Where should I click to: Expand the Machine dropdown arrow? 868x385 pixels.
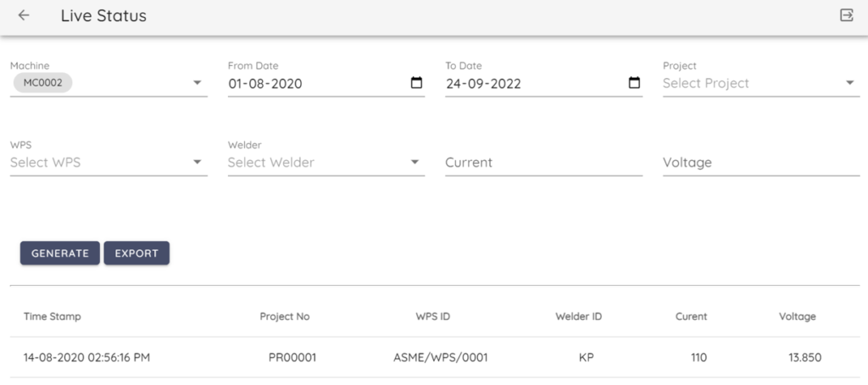tap(197, 83)
